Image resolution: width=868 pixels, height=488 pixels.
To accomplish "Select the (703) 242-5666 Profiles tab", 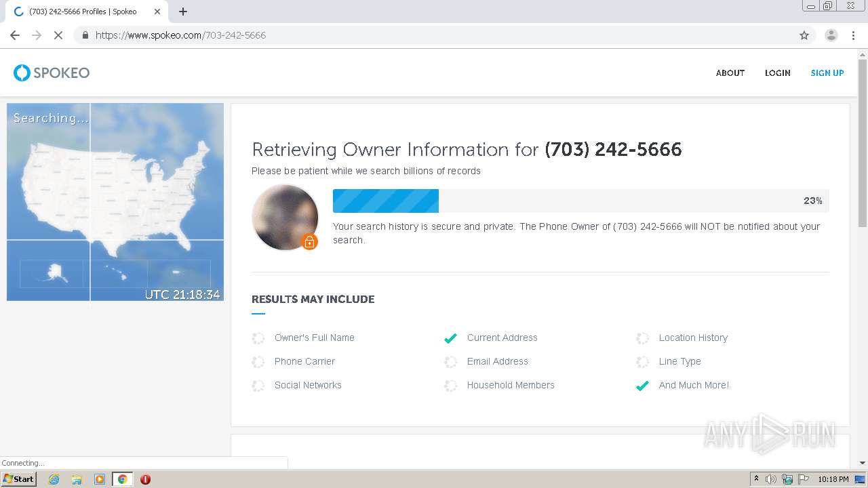I will pos(87,12).
